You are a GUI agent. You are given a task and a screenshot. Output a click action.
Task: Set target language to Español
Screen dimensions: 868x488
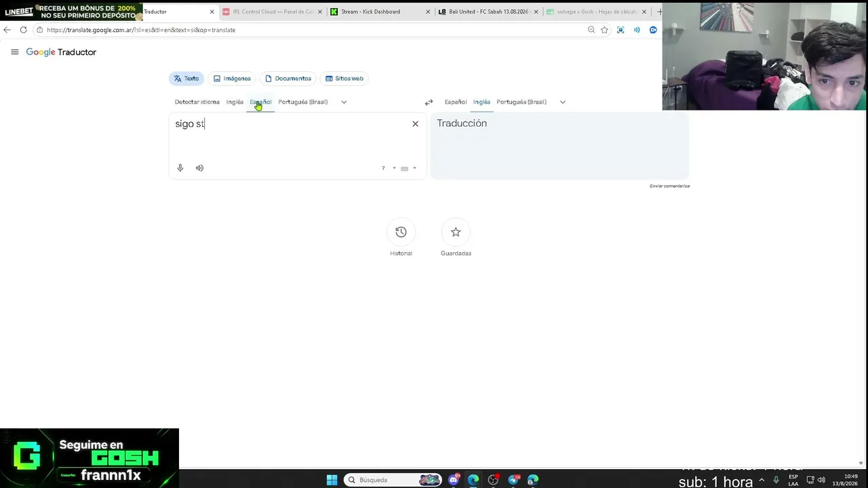tap(456, 102)
